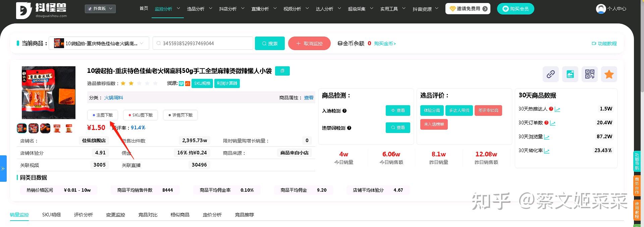This screenshot has height=227, width=644.
Task: Select the fifth product thumbnail
Action: click(x=69, y=128)
